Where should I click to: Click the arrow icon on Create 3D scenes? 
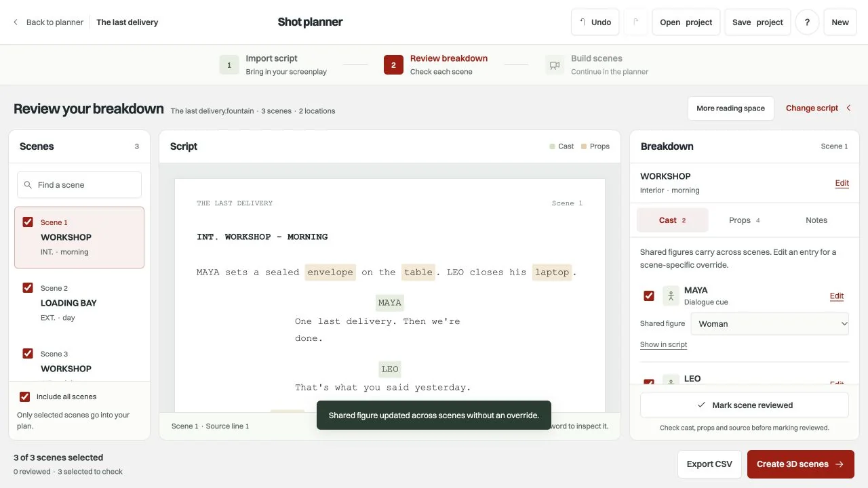(840, 464)
